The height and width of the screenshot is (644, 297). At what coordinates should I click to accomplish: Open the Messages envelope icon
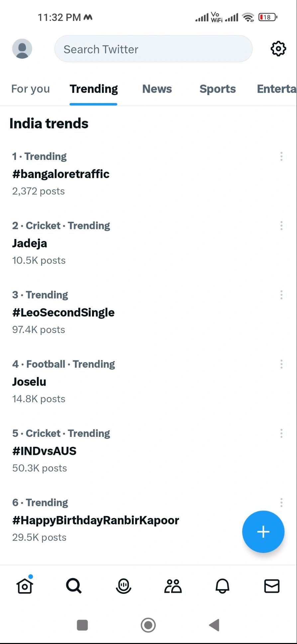272,586
